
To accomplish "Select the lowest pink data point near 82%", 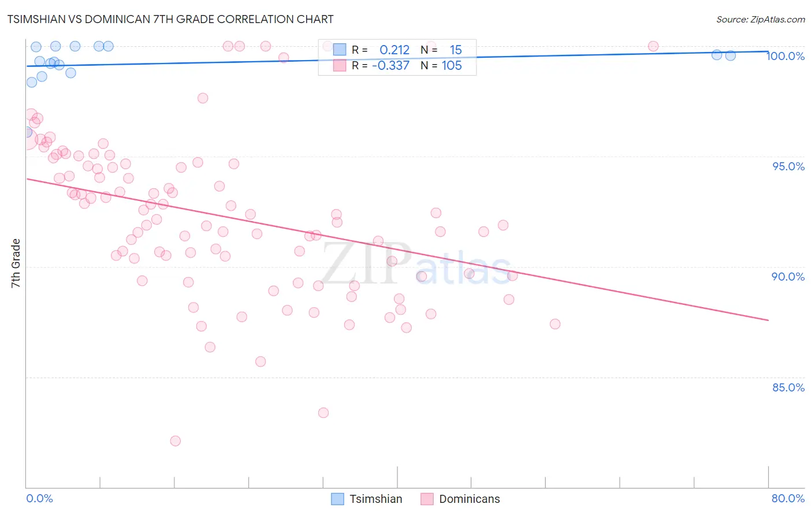I will 175,441.
